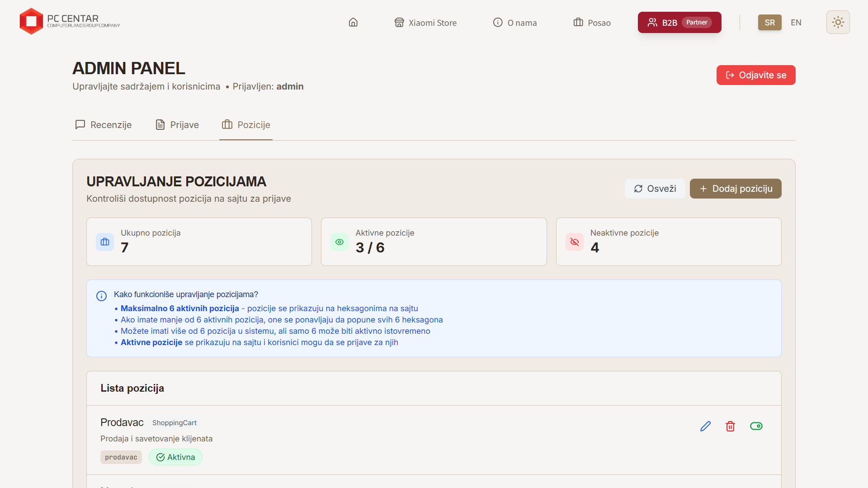The height and width of the screenshot is (488, 868).
Task: Click the eye icon in Aktivne pozicije
Action: (340, 242)
